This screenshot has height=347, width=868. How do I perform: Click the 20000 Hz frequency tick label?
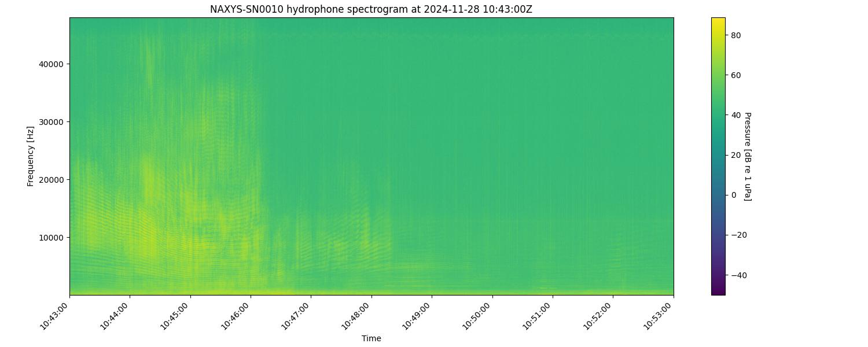point(51,179)
